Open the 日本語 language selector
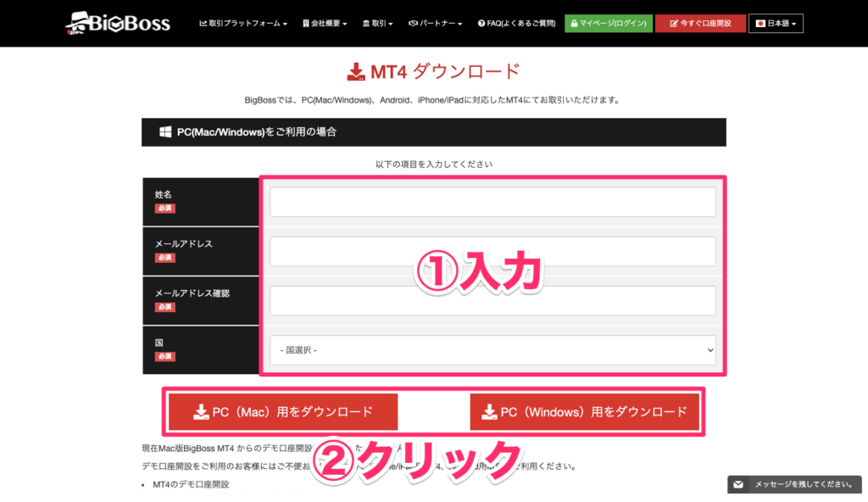Viewport: 868px width, 502px height. pos(776,23)
